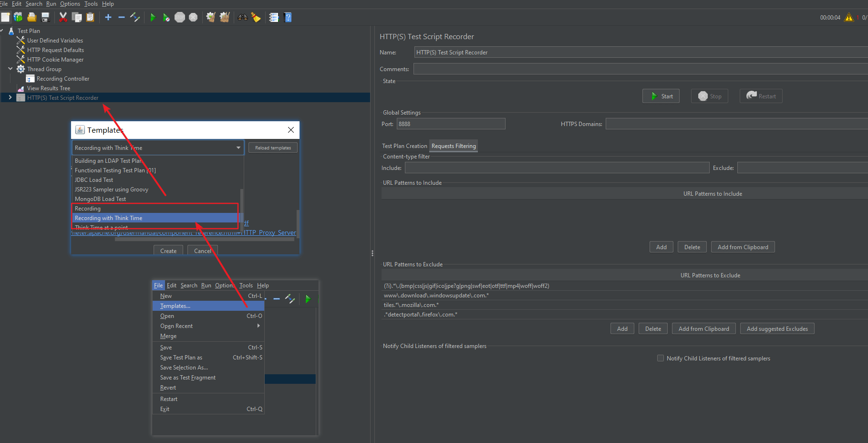Choose Merge in the File menu
868x443 pixels.
(208, 336)
